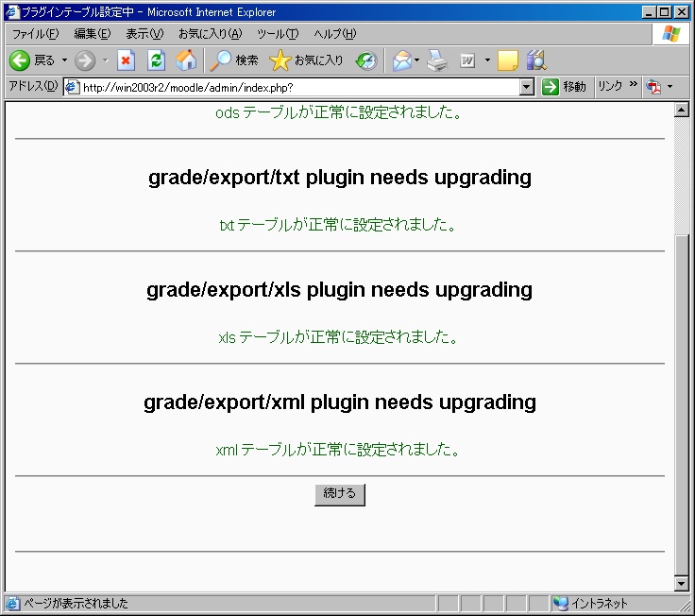Click the page icon in the address bar

tap(73, 87)
